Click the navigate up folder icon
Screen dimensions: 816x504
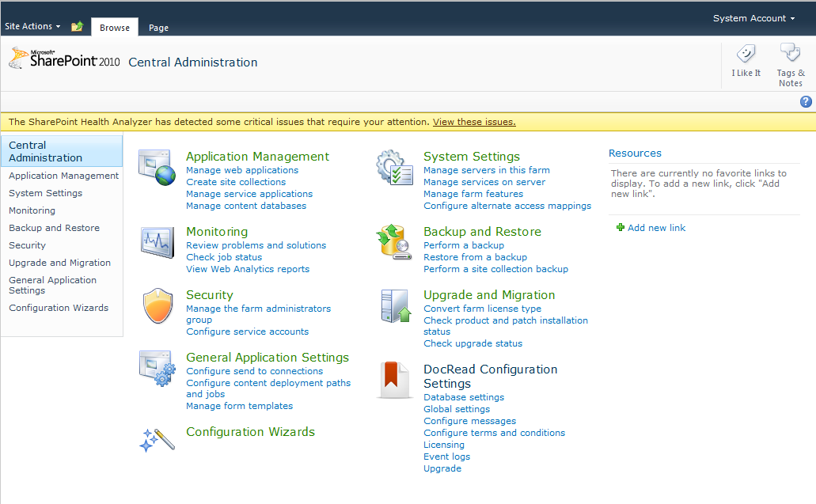(x=77, y=26)
